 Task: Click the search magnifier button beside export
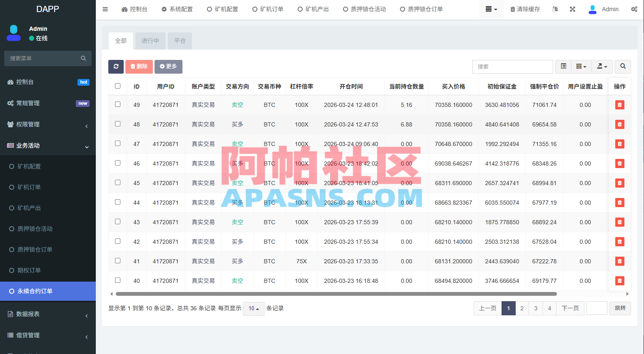click(x=623, y=67)
